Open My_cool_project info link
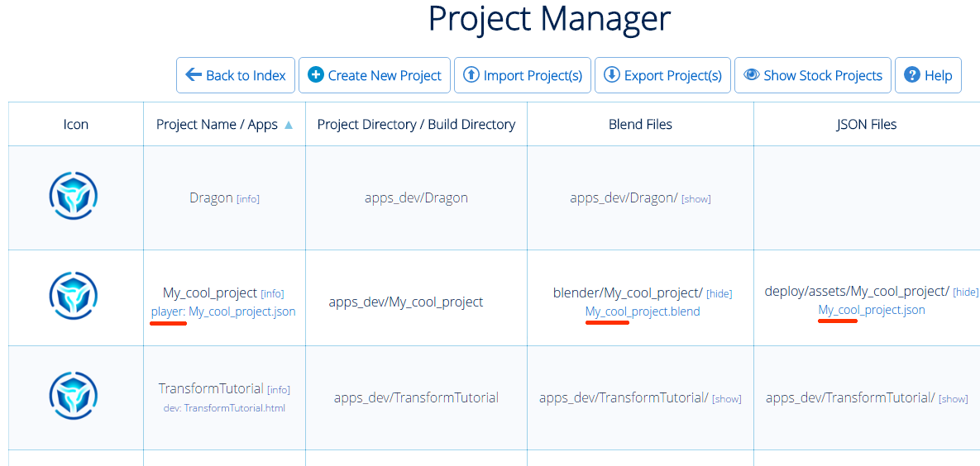 pos(272,294)
